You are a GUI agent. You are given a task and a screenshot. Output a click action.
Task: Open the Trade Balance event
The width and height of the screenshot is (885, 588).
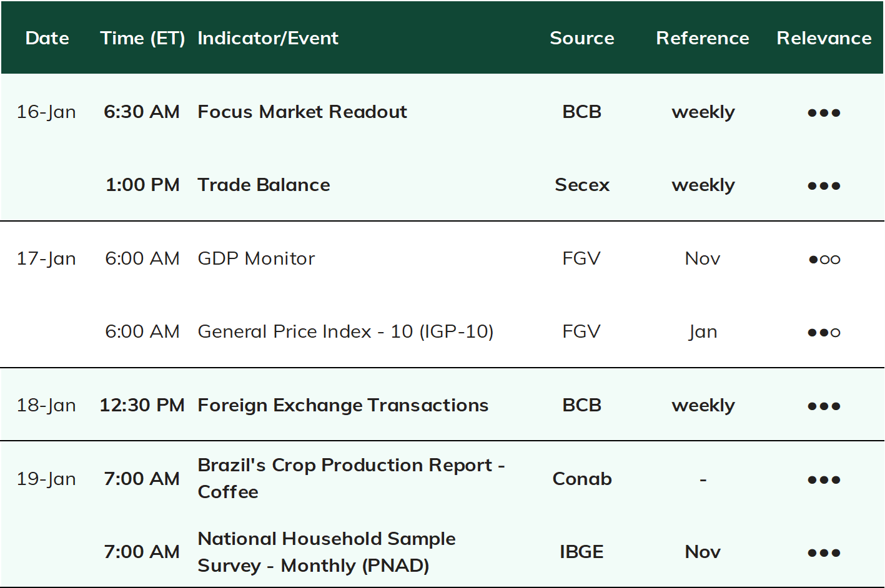coord(264,185)
